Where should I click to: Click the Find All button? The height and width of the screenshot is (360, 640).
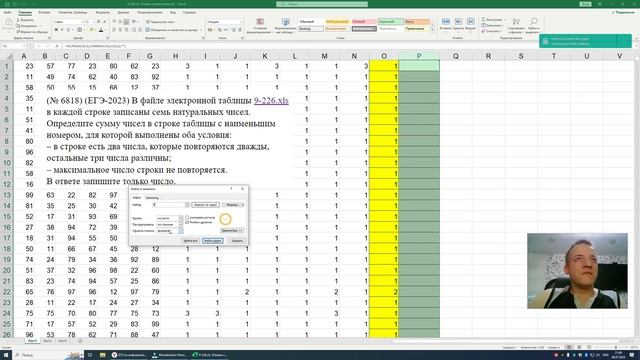point(190,241)
